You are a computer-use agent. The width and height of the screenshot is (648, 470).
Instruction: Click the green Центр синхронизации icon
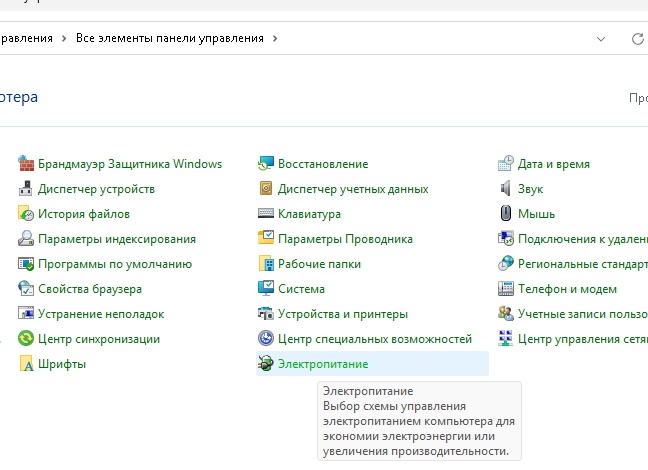tap(26, 339)
